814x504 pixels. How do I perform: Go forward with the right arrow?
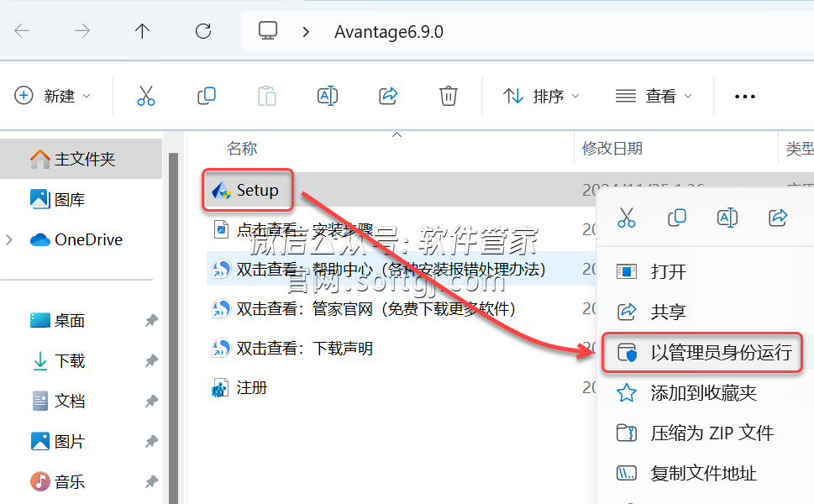coord(82,31)
